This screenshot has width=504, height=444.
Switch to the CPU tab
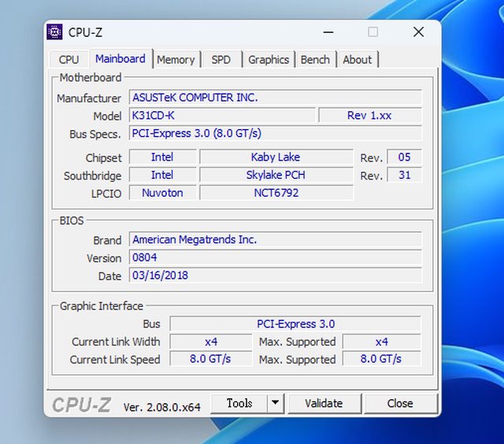coord(69,59)
